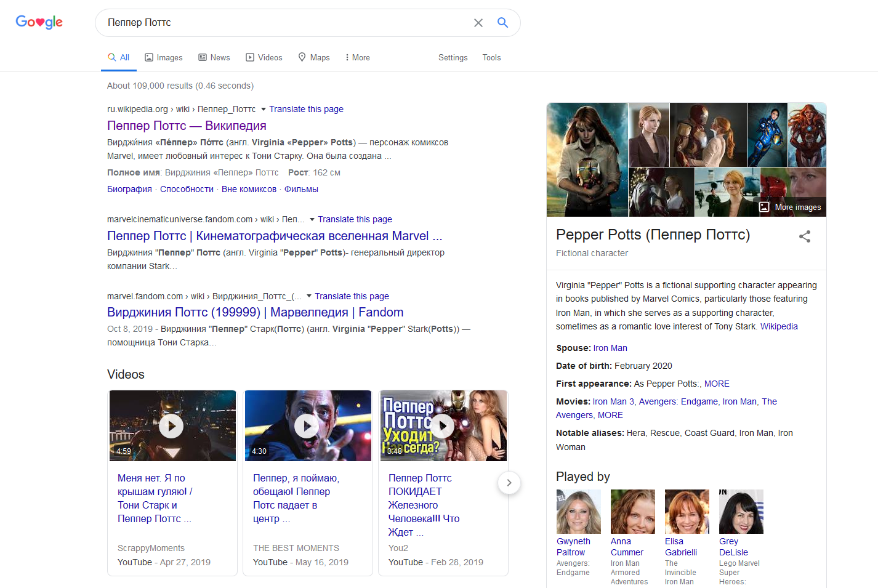The width and height of the screenshot is (878, 588).
Task: Click next arrow in Videos carousel
Action: coord(509,483)
